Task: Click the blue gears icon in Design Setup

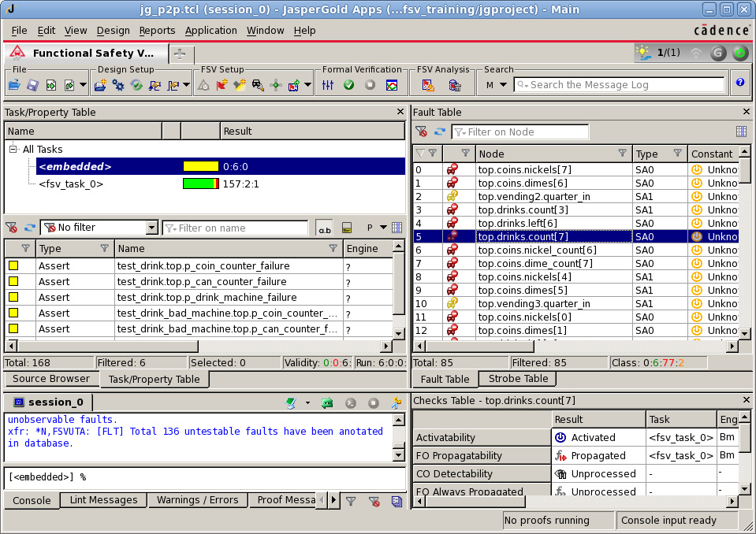Action: pos(117,85)
